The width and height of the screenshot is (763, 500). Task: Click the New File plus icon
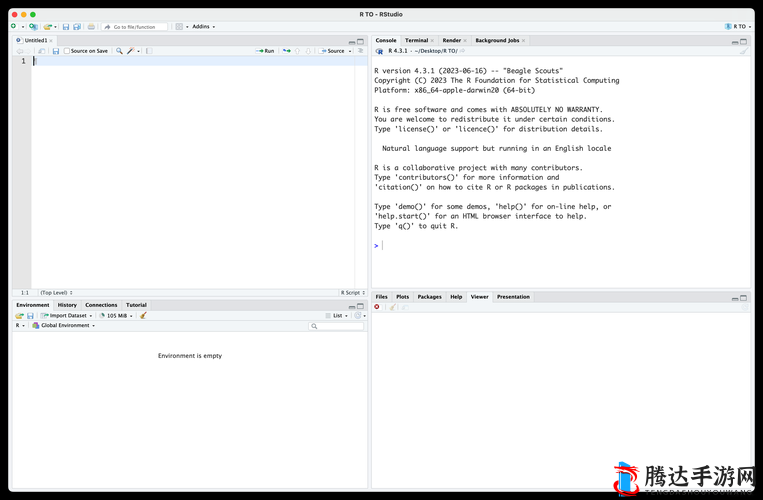pyautogui.click(x=14, y=26)
